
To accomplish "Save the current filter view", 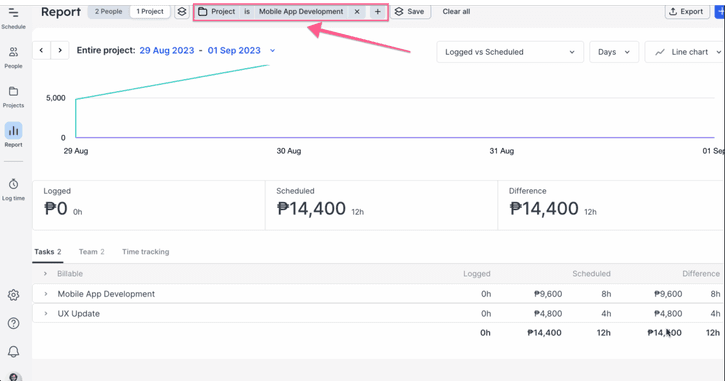I will 410,12.
